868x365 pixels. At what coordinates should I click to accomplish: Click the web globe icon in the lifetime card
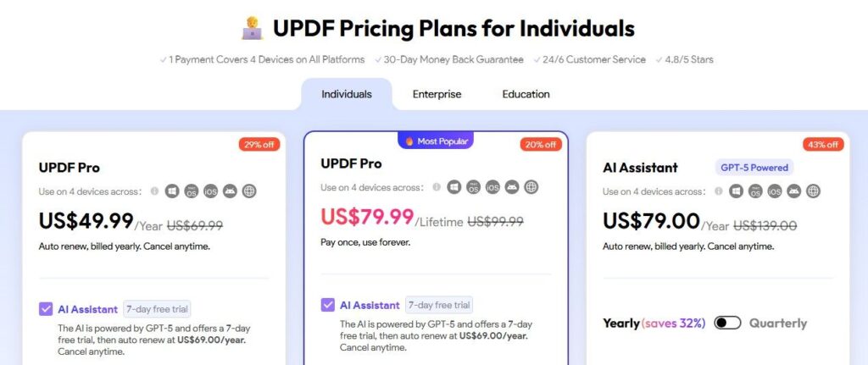[531, 187]
